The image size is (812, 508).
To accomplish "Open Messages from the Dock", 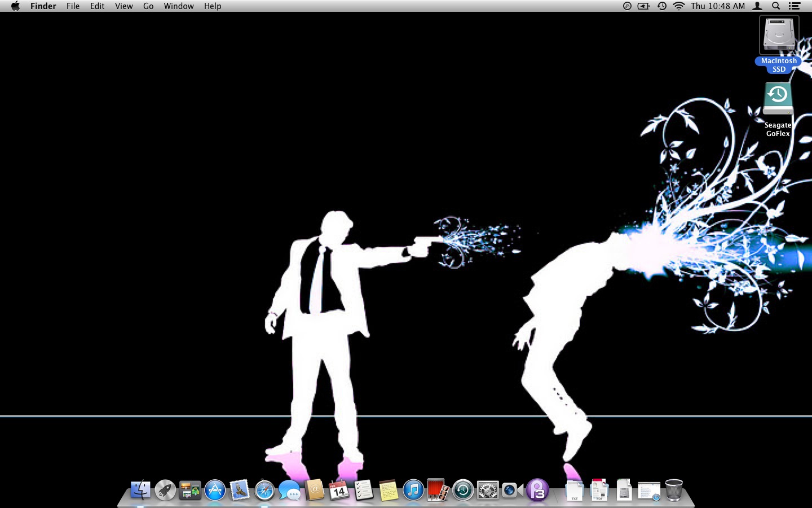I will [290, 490].
